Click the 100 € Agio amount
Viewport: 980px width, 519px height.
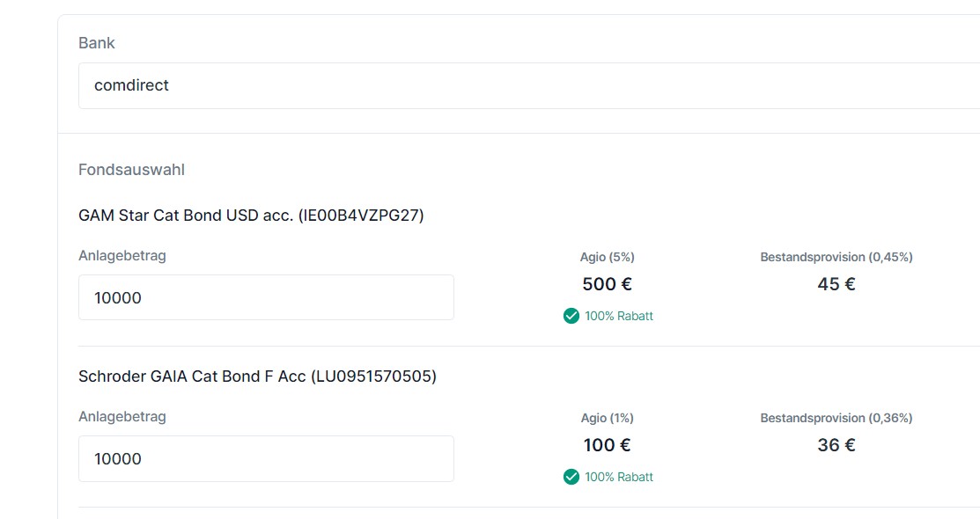tap(608, 445)
